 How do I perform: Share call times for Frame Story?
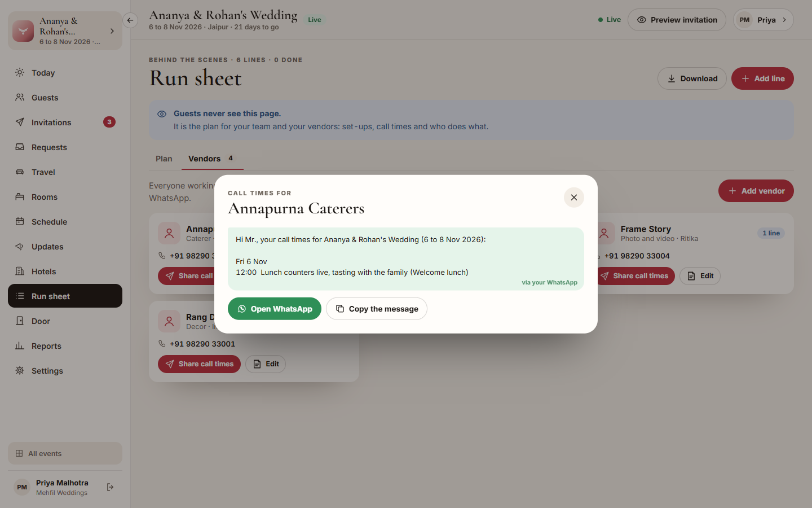point(636,276)
